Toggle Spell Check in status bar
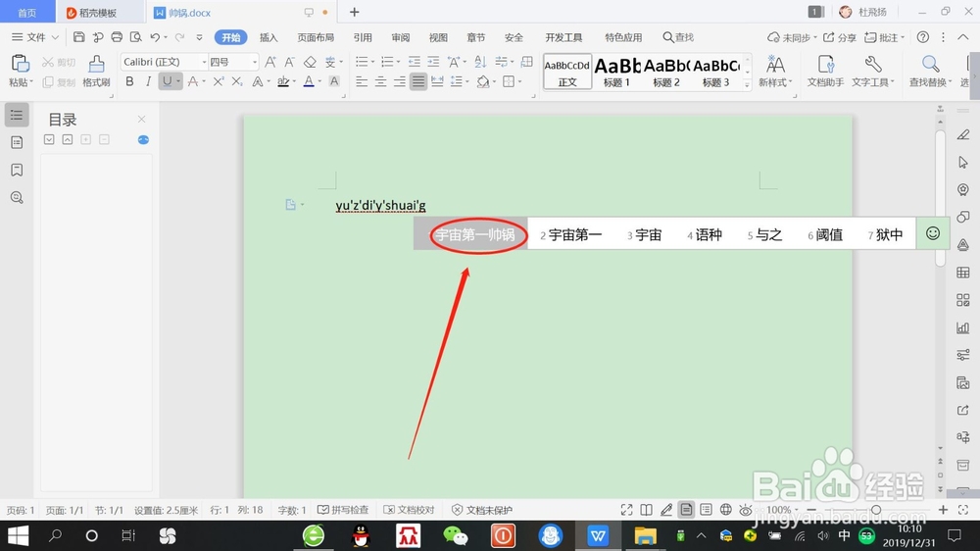The image size is (980, 551). 343,510
